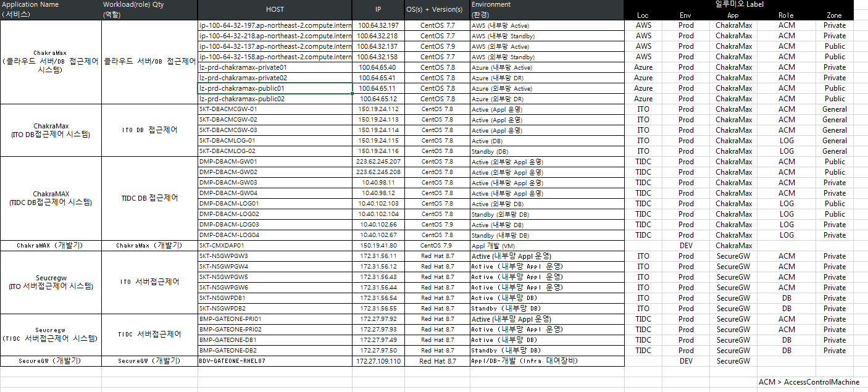Screen dimensions: 868x392
Task: Select the 'Zone' sub-header cell
Action: 834,15
